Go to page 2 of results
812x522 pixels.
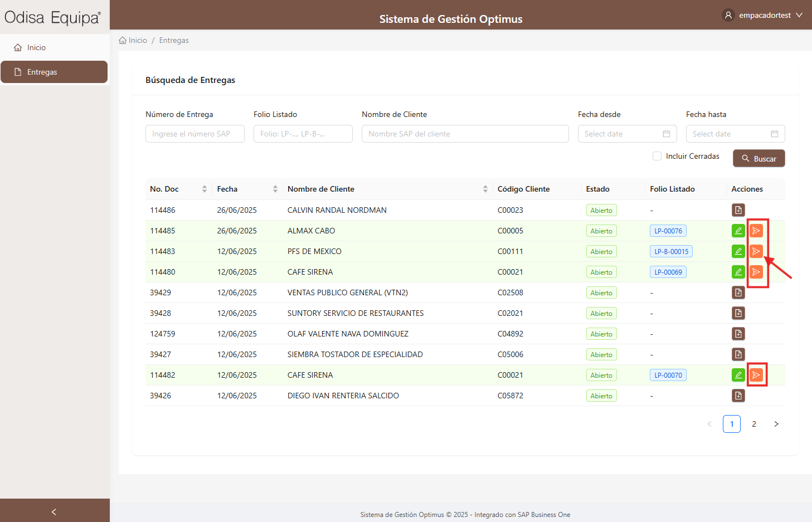(754, 424)
